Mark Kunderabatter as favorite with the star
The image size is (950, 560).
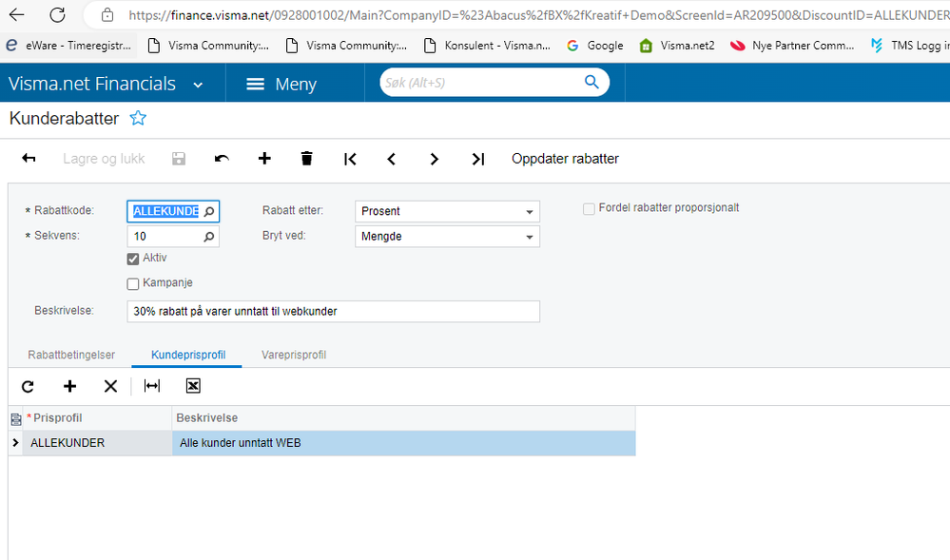point(138,118)
